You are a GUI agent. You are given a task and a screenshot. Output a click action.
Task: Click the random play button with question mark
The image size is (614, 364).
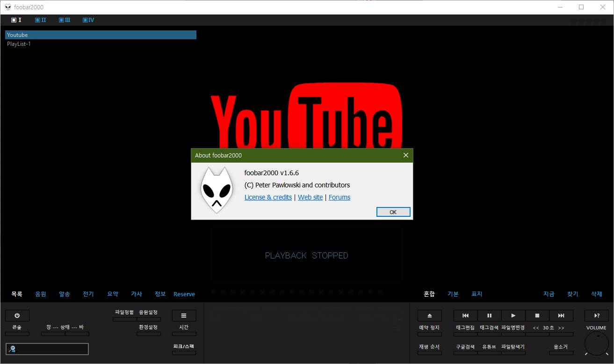click(x=597, y=315)
